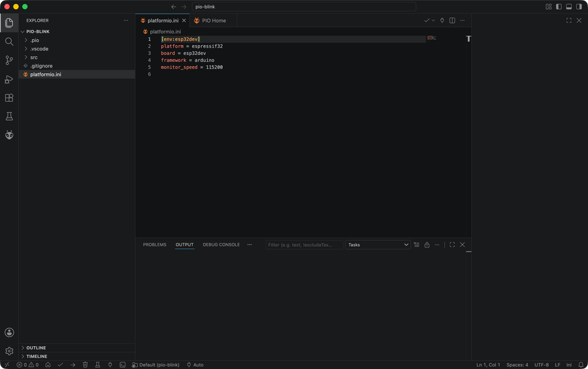Click PlatformIO Upload arrow in status bar
Image resolution: width=588 pixels, height=369 pixels.
(73, 365)
